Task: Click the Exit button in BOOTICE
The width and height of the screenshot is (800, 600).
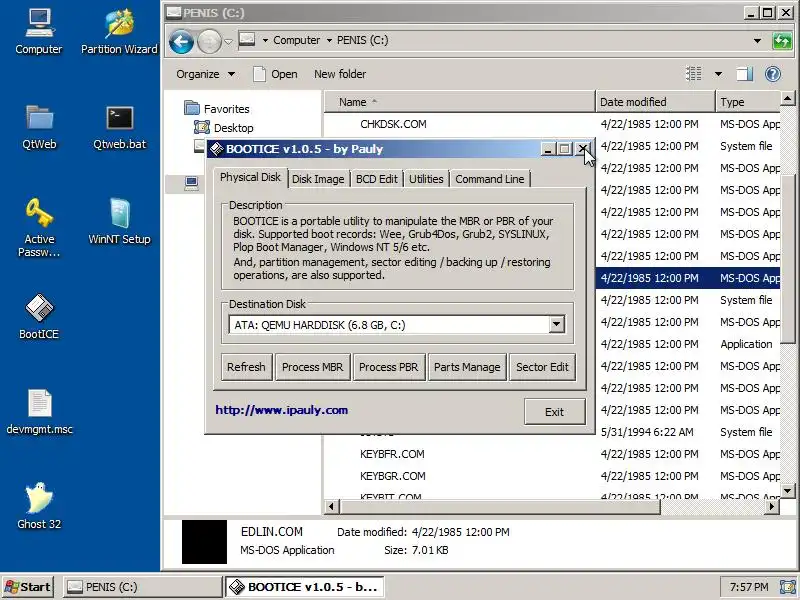Action: pos(555,412)
